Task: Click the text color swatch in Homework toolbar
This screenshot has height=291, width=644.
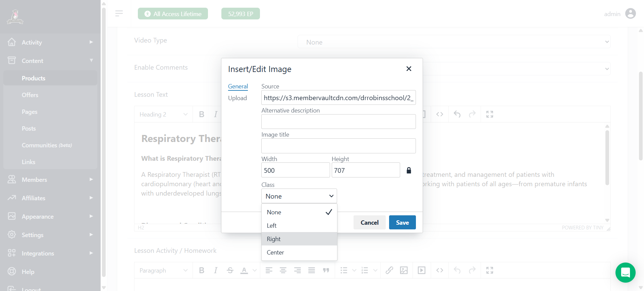Action: point(244,270)
